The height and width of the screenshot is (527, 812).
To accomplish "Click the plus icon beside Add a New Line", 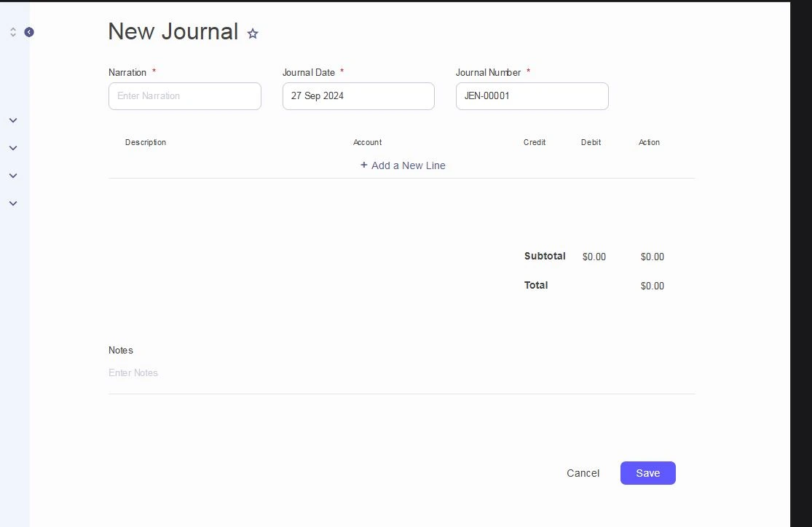I will tap(364, 165).
